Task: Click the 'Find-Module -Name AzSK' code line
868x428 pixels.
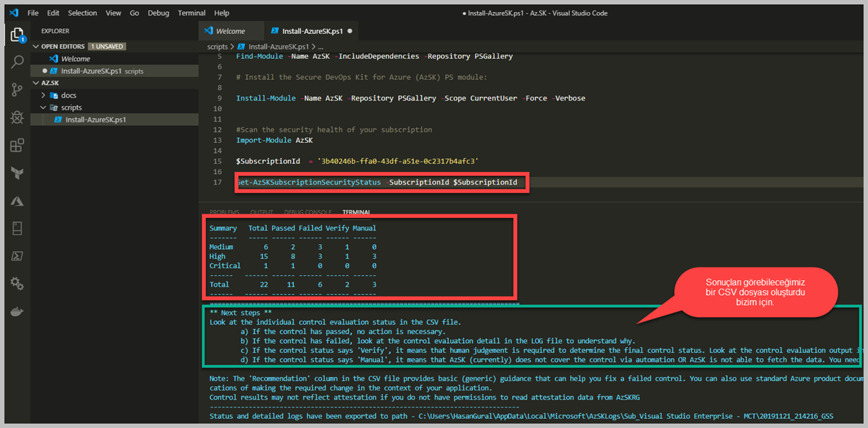Action: pos(375,56)
